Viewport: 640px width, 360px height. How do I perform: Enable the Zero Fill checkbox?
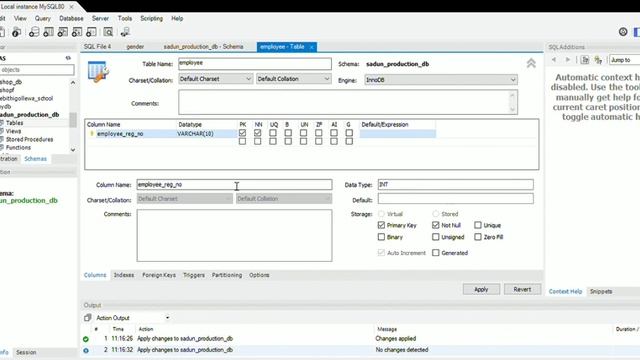pos(478,237)
